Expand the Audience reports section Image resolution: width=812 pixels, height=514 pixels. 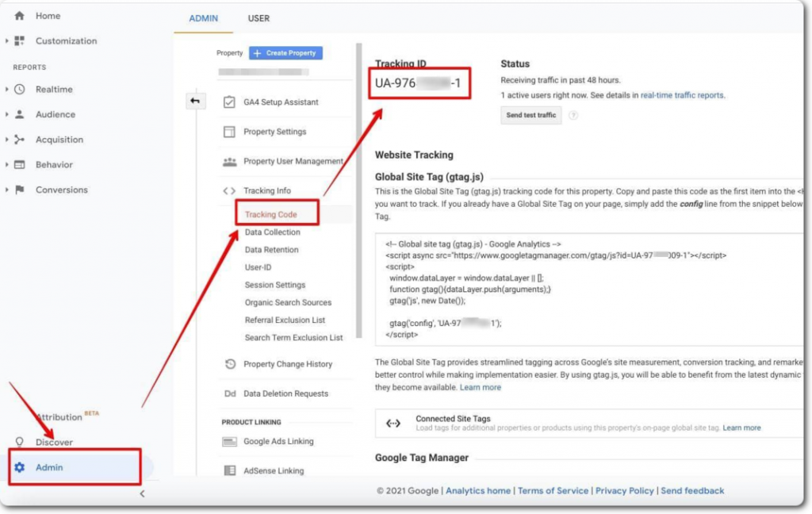tap(7, 115)
